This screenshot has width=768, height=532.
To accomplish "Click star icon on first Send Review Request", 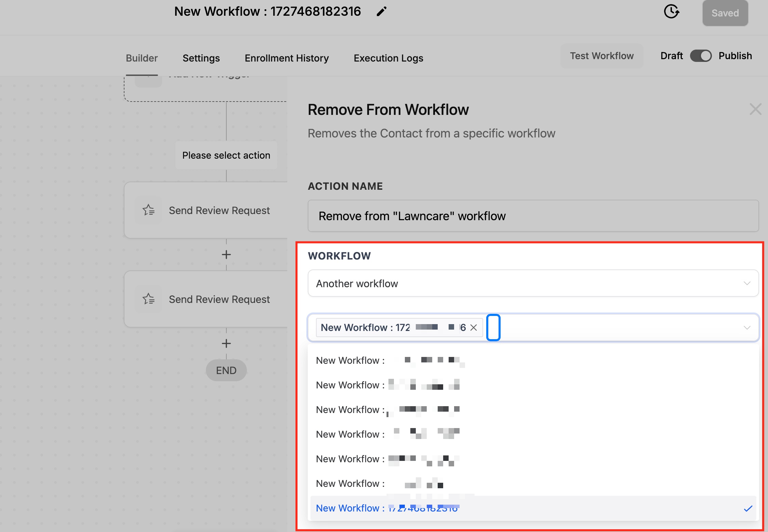I will 148,210.
